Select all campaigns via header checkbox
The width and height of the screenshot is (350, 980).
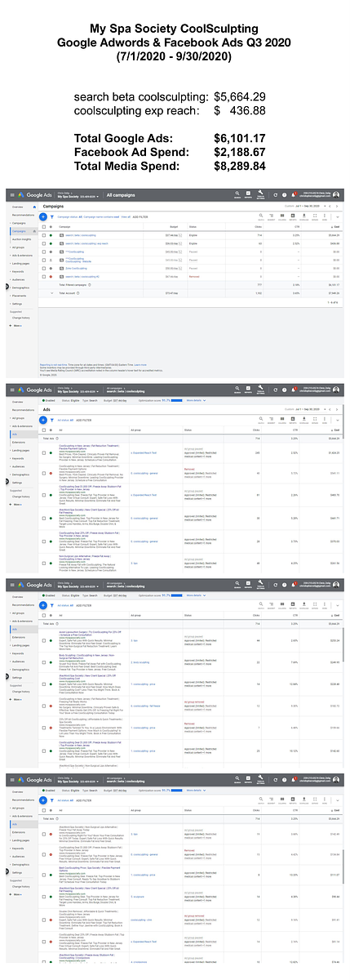(x=43, y=226)
